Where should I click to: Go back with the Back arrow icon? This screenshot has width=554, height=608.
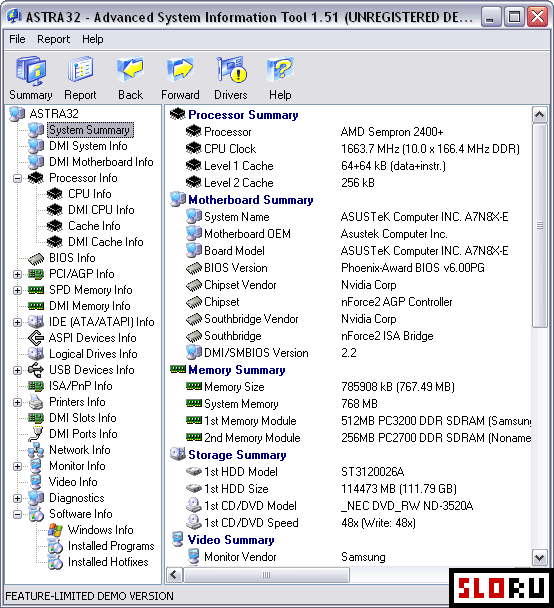coord(130,69)
